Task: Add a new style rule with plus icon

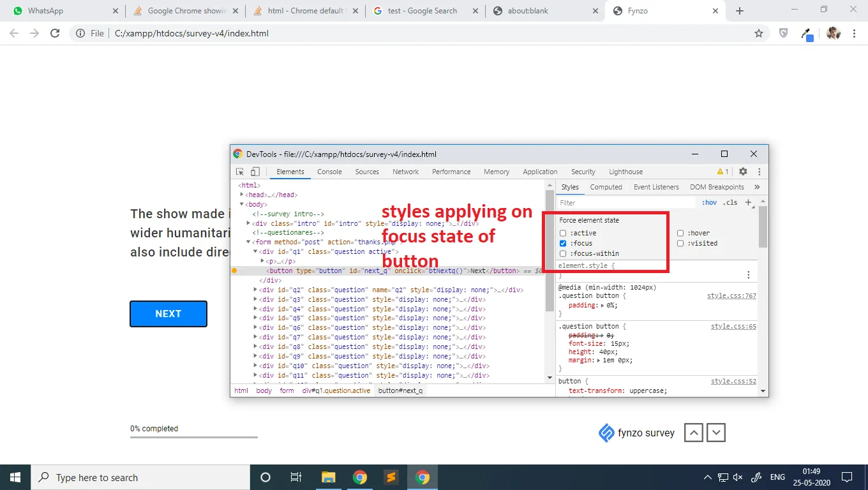Action: coord(749,202)
